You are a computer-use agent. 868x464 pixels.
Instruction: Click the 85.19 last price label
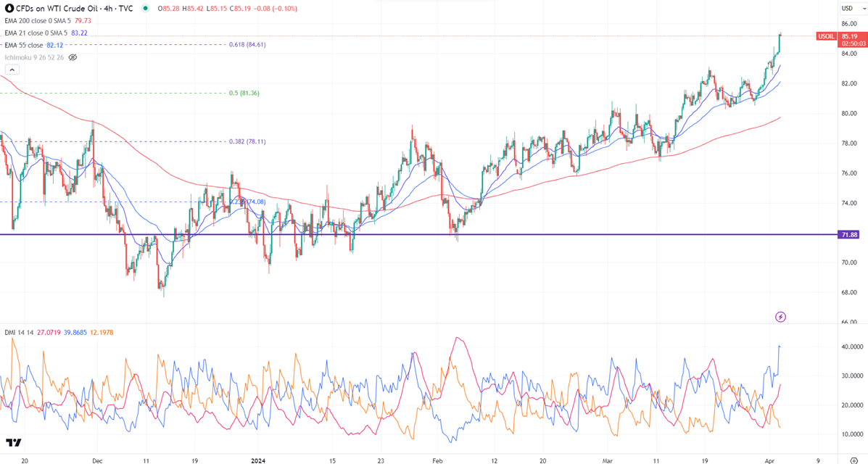tap(849, 36)
